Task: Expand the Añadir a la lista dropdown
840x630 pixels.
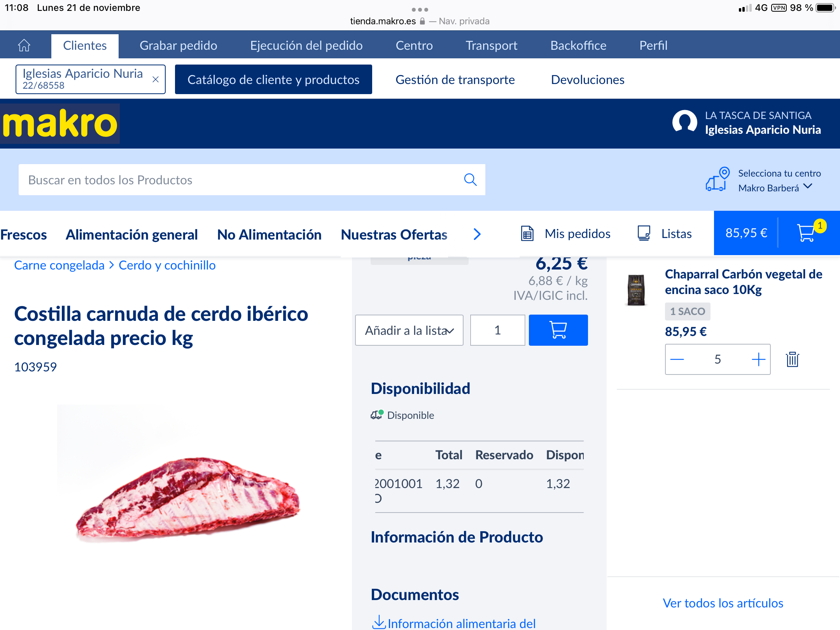Action: coord(409,330)
